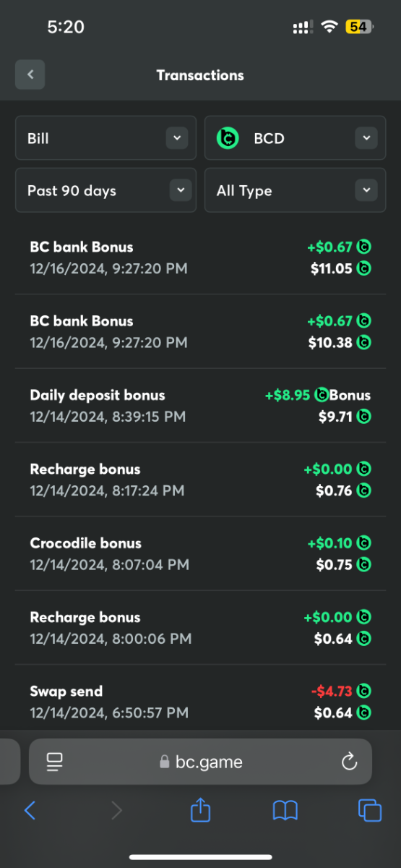
Task: Open the Safari share sheet icon
Action: [200, 810]
